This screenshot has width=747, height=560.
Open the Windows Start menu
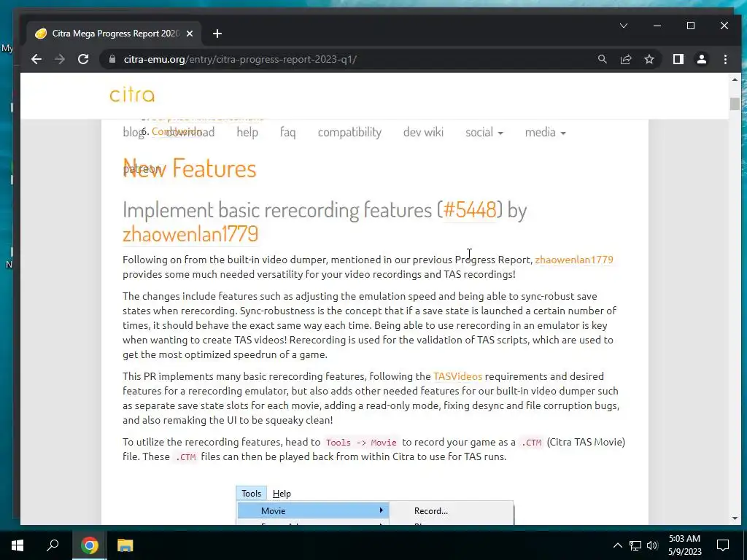[18, 545]
